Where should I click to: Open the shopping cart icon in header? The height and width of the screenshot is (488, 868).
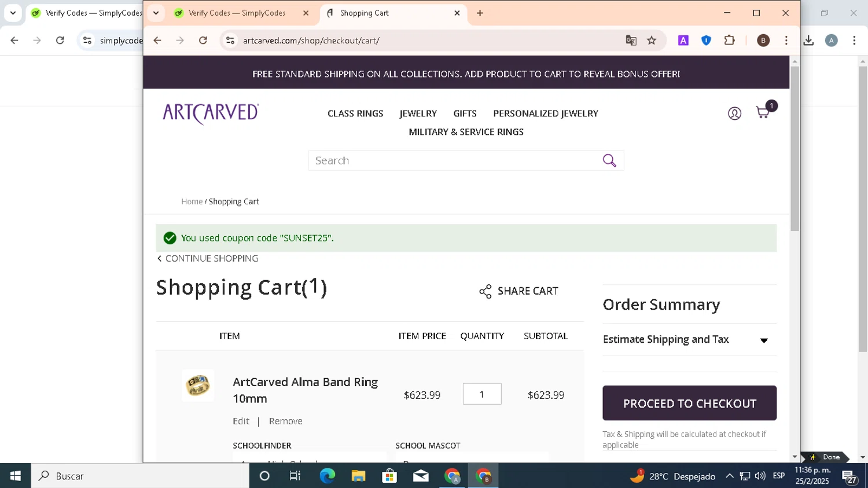pos(763,113)
